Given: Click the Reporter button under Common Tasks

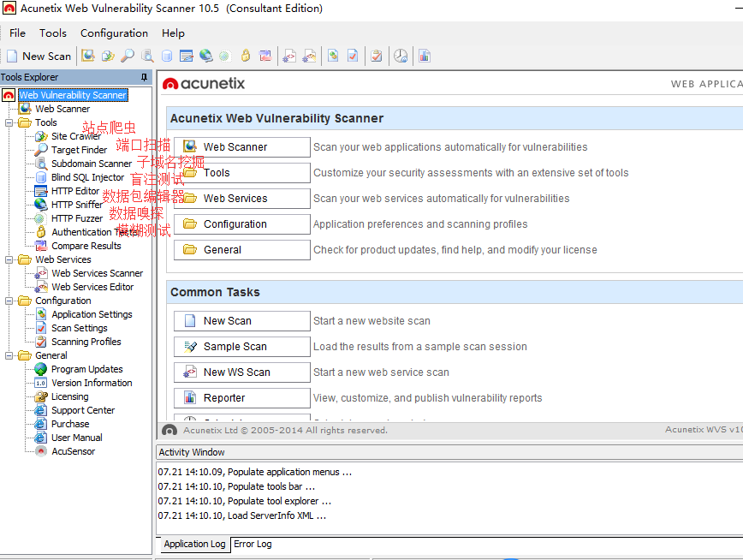Looking at the screenshot, I should 242,398.
